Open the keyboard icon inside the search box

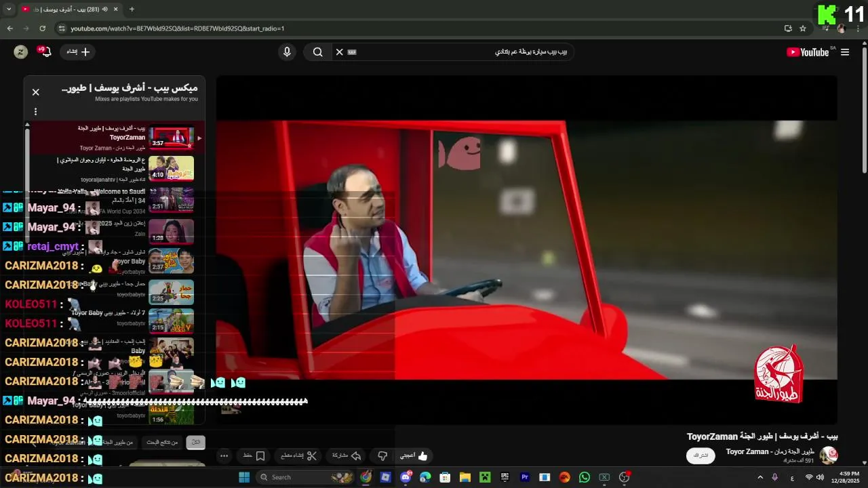(x=352, y=52)
